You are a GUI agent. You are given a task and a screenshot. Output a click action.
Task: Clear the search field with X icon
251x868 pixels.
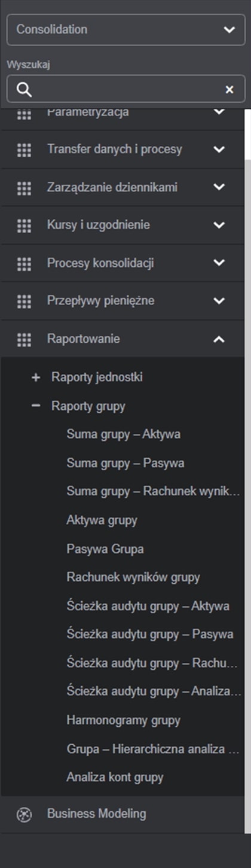229,90
